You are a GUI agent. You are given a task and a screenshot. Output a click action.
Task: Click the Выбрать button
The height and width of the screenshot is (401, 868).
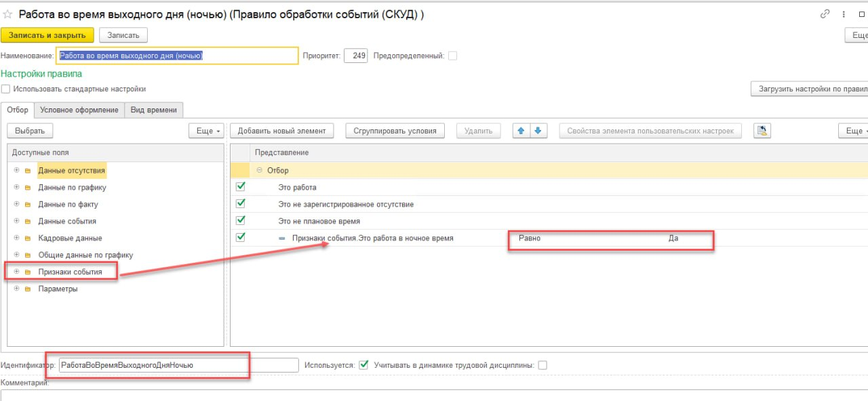pos(30,131)
